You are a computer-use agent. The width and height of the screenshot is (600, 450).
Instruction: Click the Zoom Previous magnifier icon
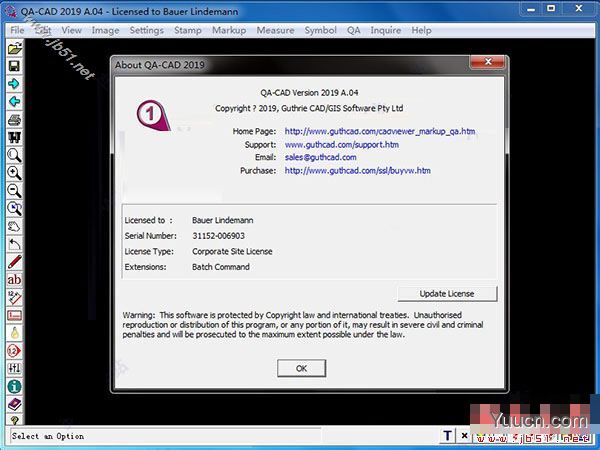[15, 209]
